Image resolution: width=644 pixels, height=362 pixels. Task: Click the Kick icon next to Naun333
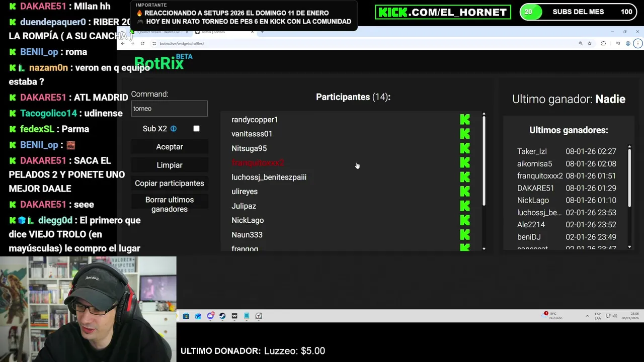(465, 235)
